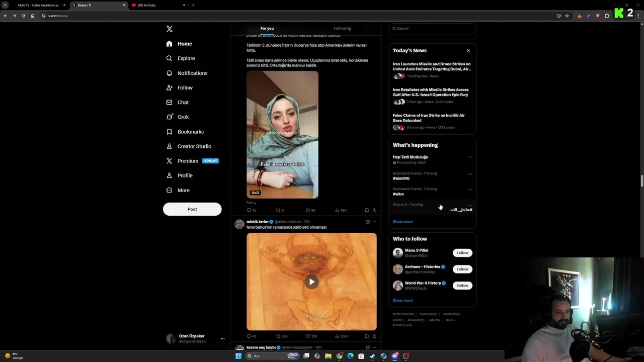Open Chat from the sidebar
The image size is (644, 362).
click(178, 102)
